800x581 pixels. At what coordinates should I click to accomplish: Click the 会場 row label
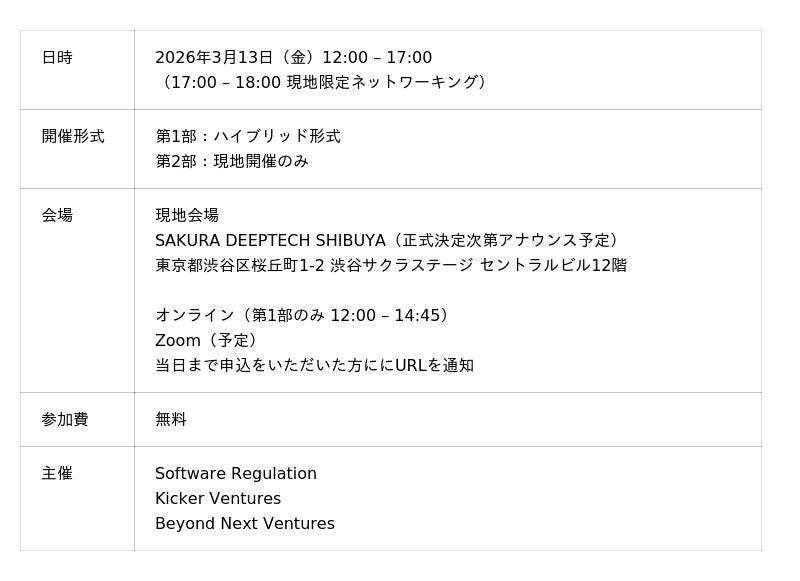(57, 215)
